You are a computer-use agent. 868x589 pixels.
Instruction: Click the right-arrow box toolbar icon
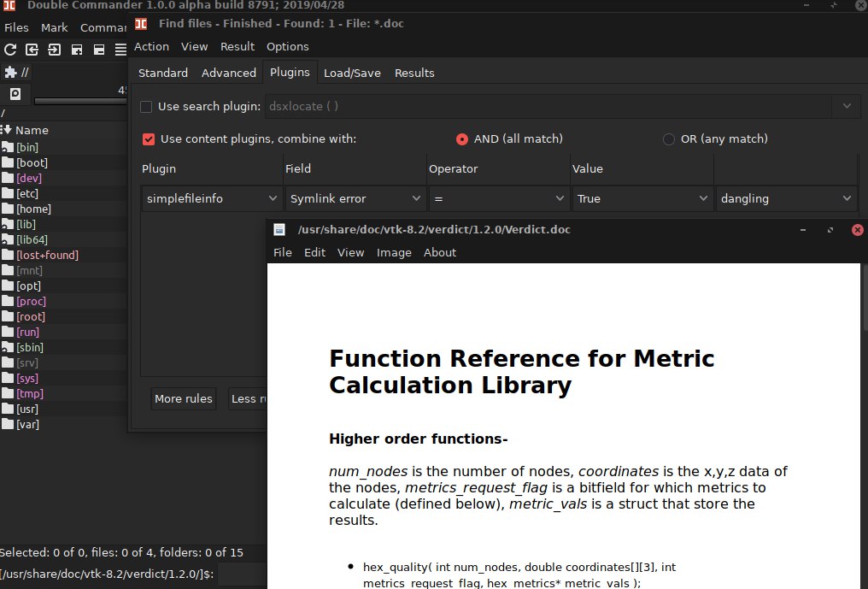coord(55,50)
